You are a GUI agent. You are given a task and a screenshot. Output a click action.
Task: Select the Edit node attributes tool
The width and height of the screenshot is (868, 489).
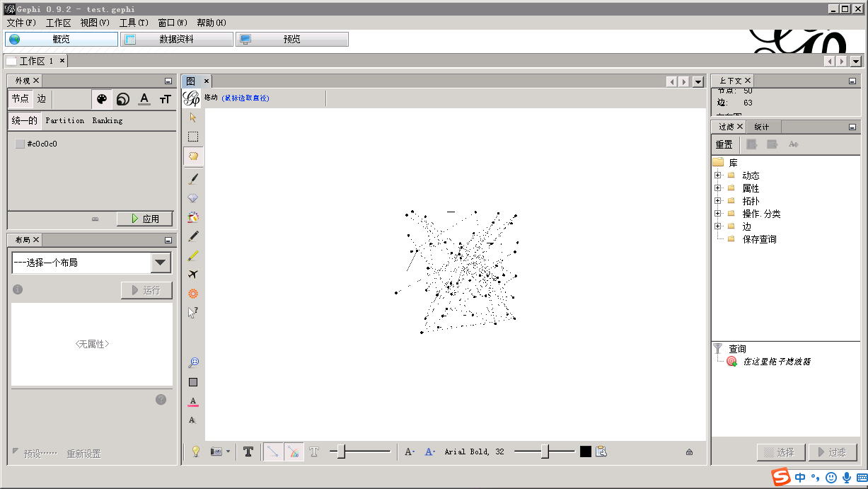(193, 312)
